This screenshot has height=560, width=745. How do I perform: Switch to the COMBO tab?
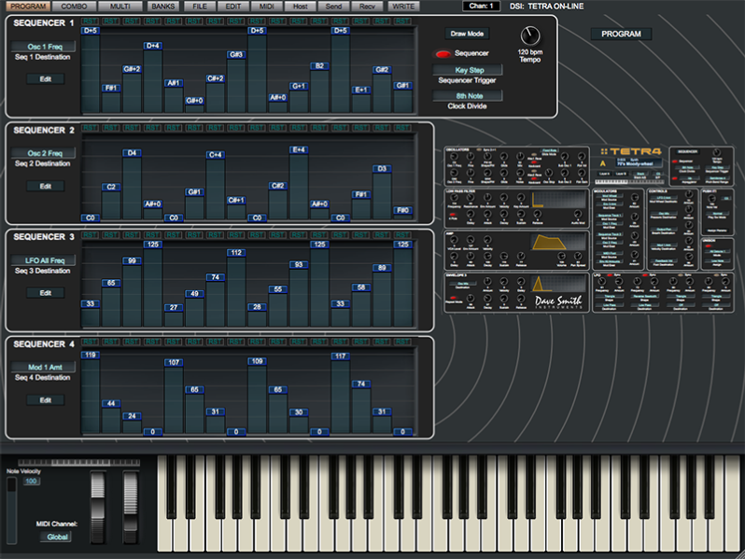pos(72,7)
